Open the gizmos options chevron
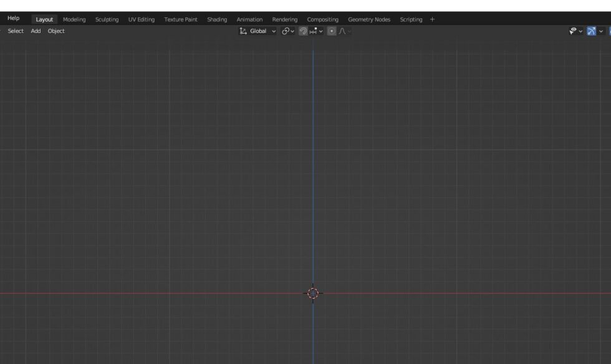The image size is (611, 364). coord(600,31)
